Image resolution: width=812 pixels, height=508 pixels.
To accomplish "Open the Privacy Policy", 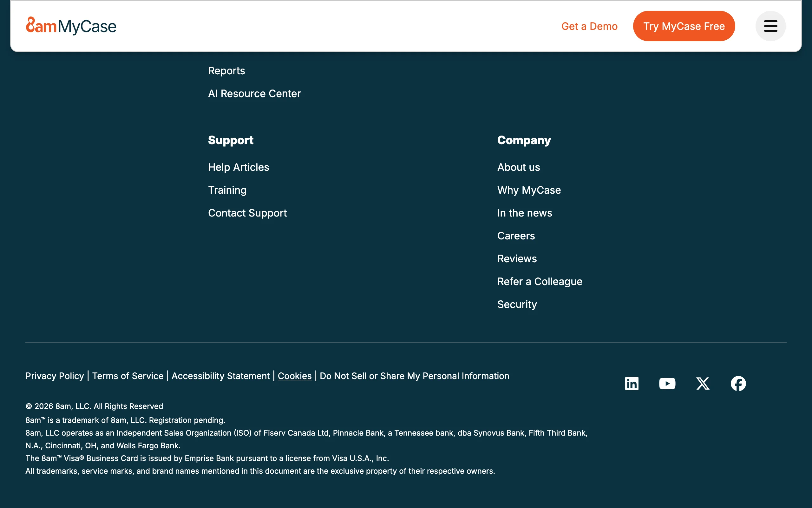I will pos(55,376).
